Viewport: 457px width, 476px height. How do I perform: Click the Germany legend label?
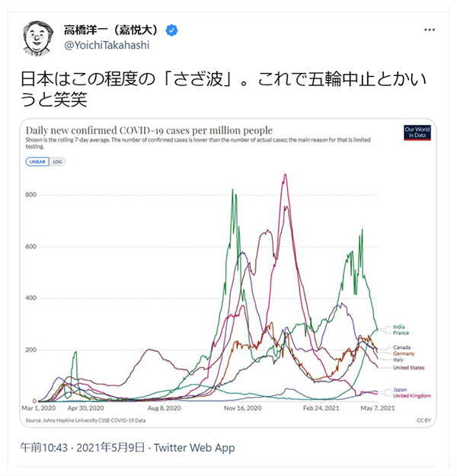click(x=404, y=354)
